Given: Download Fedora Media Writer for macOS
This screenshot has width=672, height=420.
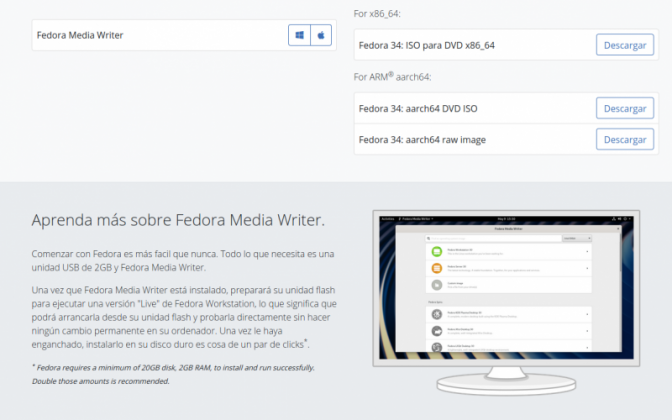Looking at the screenshot, I should [x=321, y=35].
